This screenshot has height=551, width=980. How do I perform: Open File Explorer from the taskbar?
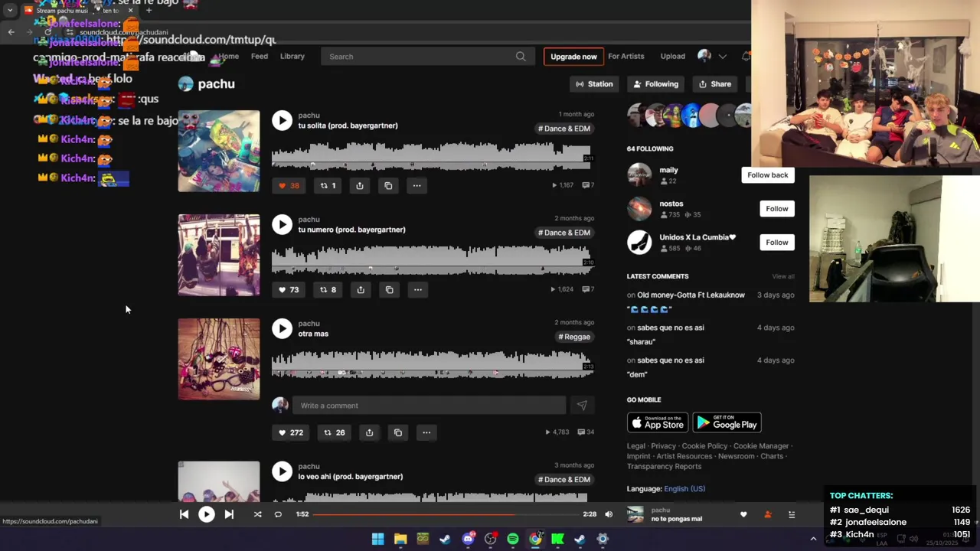pyautogui.click(x=400, y=539)
